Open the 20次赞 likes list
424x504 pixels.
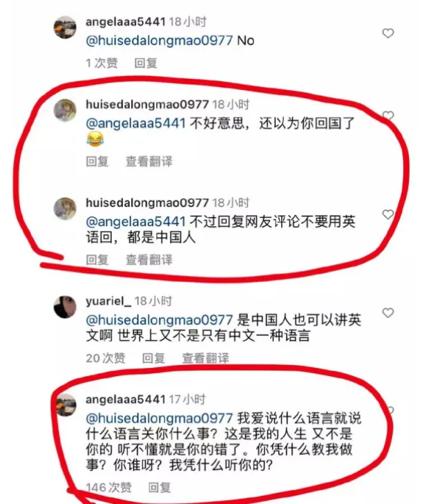[x=105, y=358]
